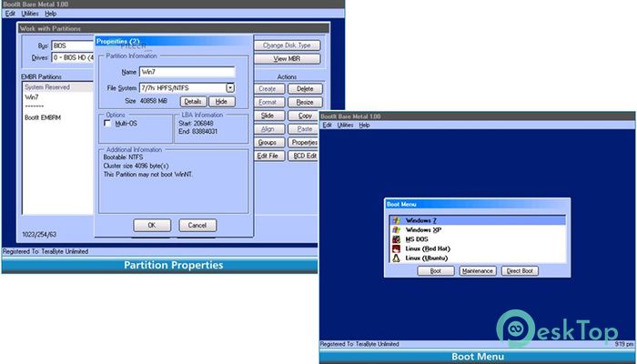Click the Edit File button
Image resolution: width=637 pixels, height=364 pixels.
[268, 156]
